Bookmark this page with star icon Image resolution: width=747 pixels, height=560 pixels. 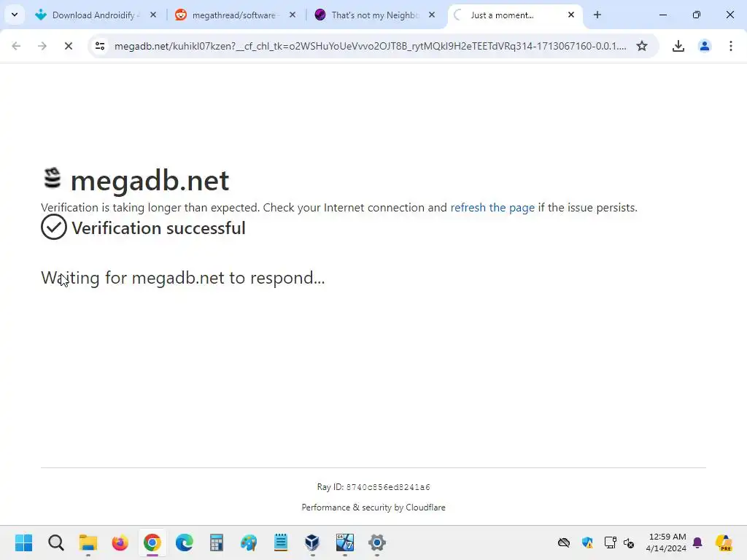pos(642,46)
